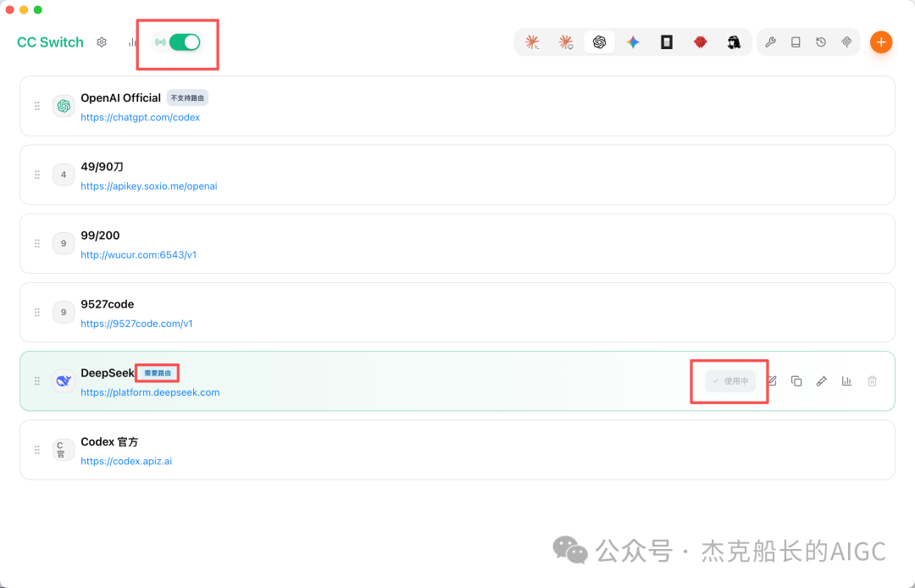The width and height of the screenshot is (915, 588).
Task: Switch to the Claude Code terminal app tab
Action: point(532,42)
